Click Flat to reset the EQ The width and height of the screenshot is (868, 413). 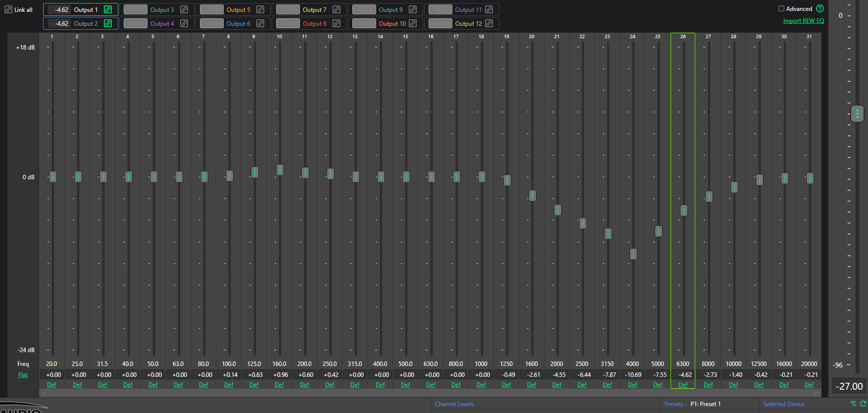(x=23, y=375)
